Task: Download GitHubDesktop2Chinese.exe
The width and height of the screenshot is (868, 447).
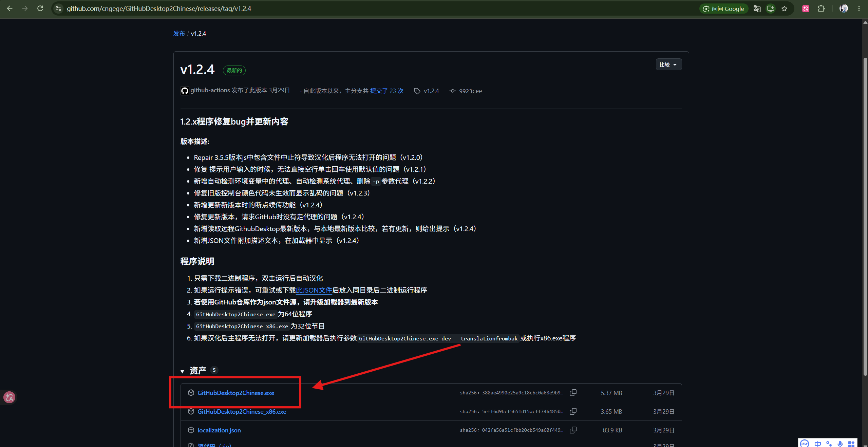Action: click(236, 393)
